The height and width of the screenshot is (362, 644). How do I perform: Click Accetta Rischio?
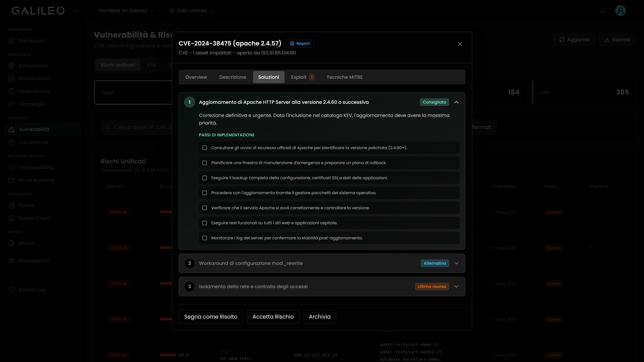pyautogui.click(x=273, y=317)
